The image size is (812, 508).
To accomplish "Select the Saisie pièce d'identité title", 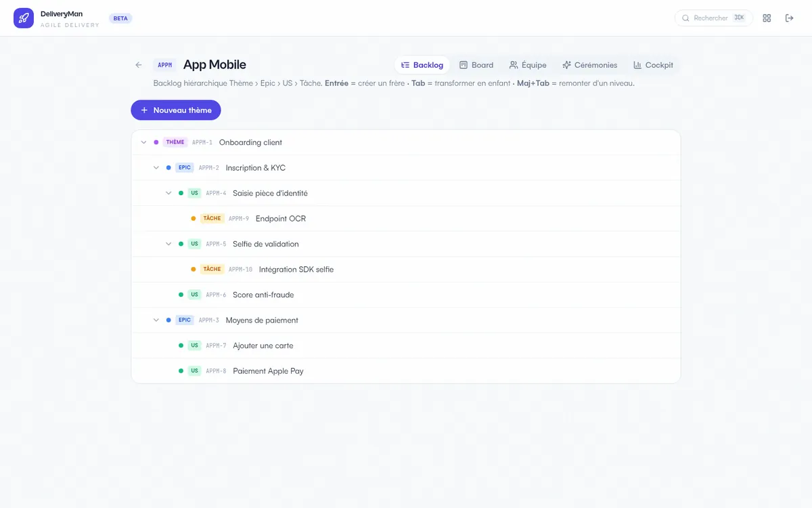I will coord(270,193).
